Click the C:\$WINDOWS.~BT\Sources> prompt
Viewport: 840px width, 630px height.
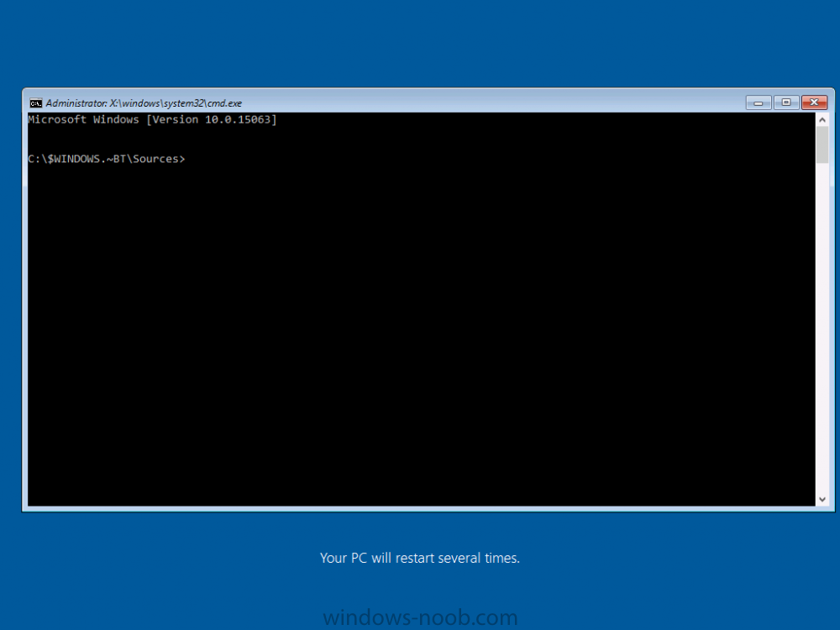106,159
